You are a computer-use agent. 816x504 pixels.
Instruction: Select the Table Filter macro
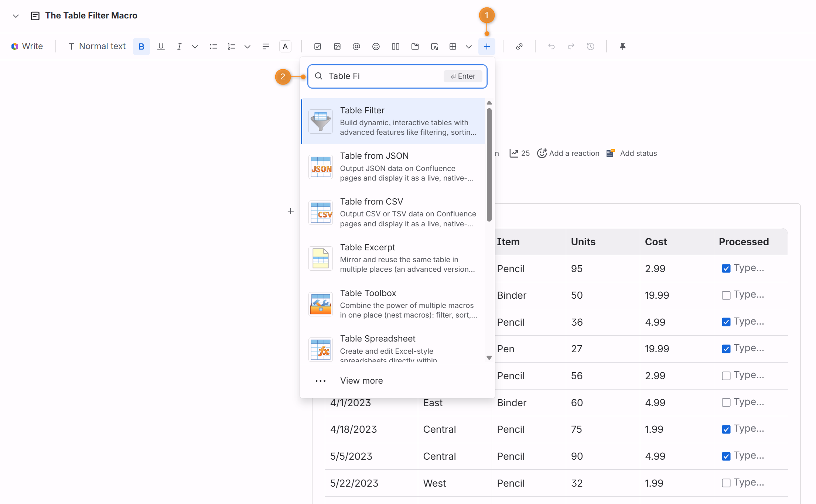tap(393, 121)
